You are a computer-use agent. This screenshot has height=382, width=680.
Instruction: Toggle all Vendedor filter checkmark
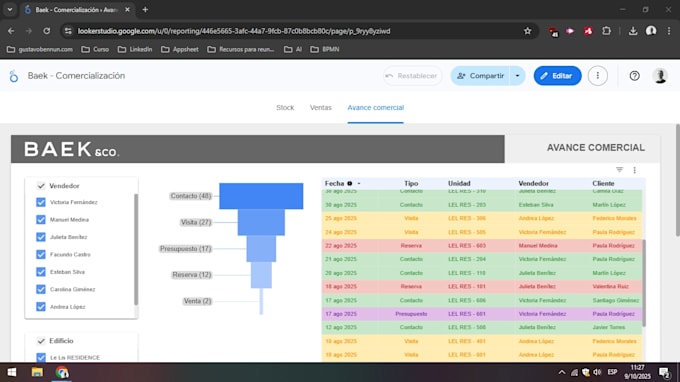(x=41, y=186)
